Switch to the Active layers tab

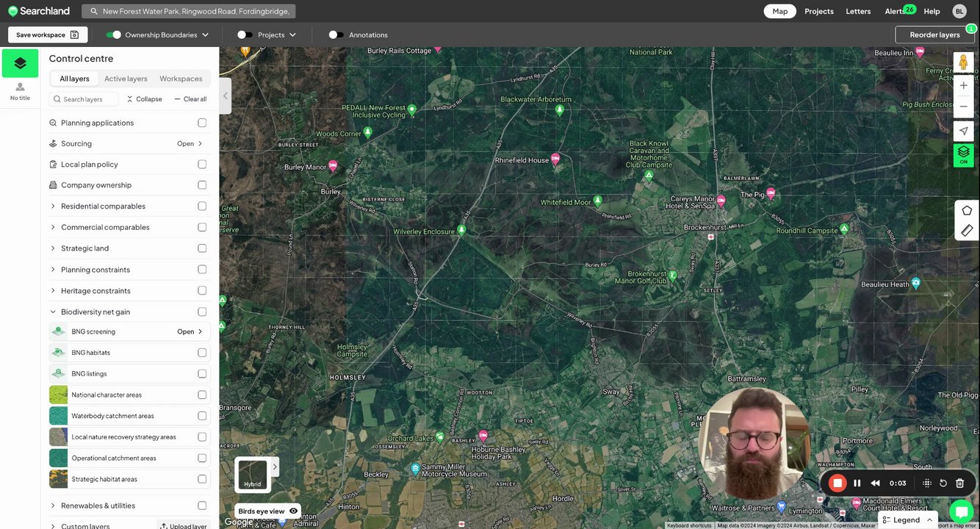[126, 79]
